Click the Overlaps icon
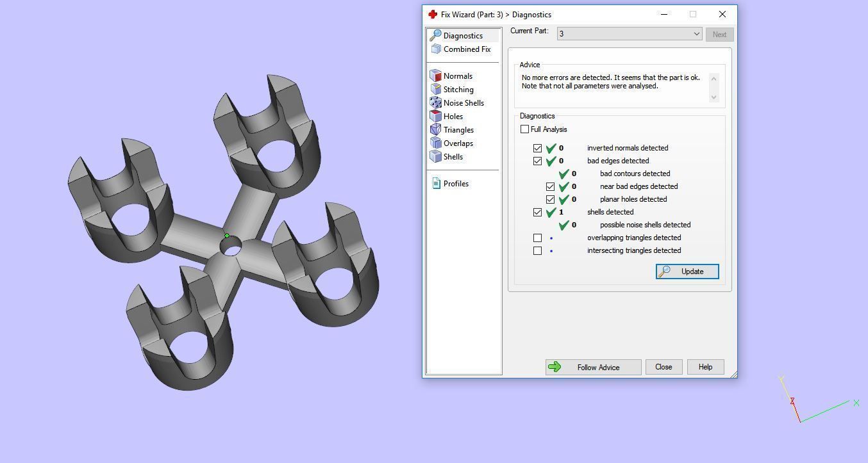Screen dimensions: 868x463 (x=435, y=143)
